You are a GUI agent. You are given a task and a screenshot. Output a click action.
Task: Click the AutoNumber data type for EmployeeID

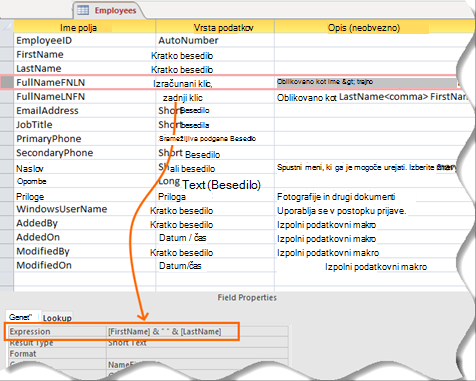(215, 41)
